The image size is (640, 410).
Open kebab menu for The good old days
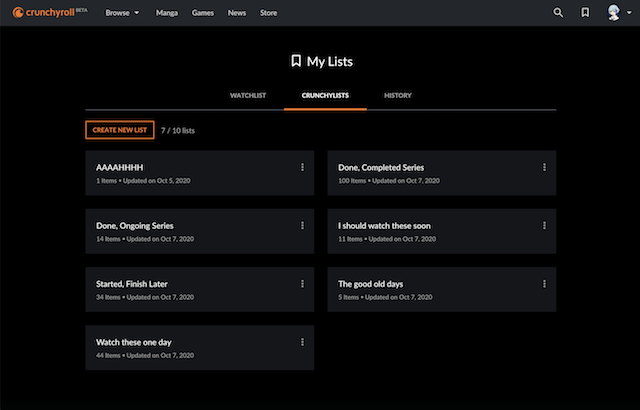[x=544, y=284]
